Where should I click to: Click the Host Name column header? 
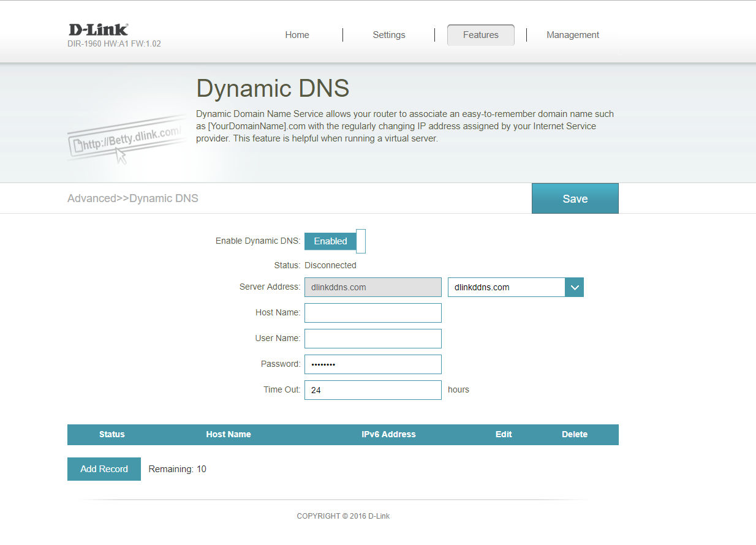(229, 434)
